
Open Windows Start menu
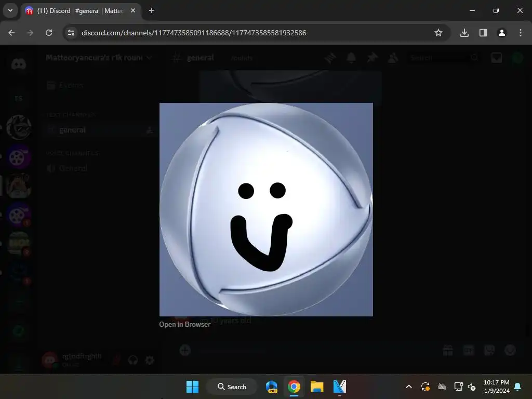192,387
